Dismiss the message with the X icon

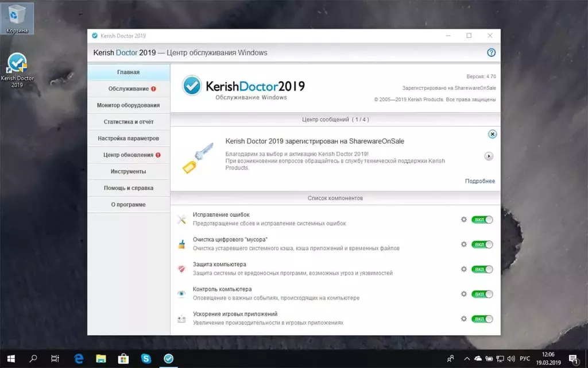point(492,134)
